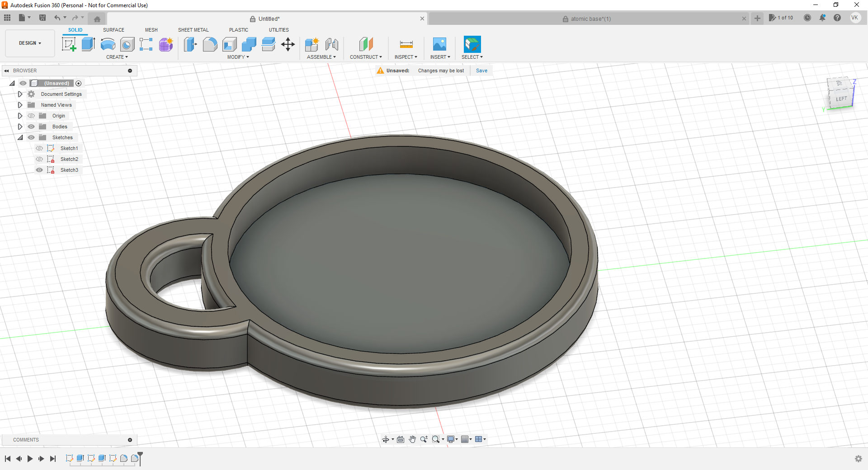
Task: Click the Joint tool in Assemble
Action: point(332,44)
